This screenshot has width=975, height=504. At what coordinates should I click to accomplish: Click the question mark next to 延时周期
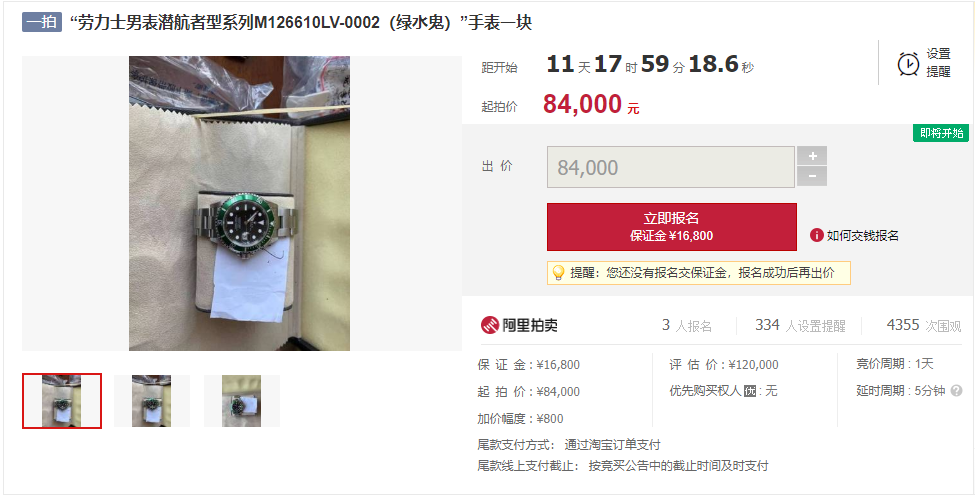(956, 391)
